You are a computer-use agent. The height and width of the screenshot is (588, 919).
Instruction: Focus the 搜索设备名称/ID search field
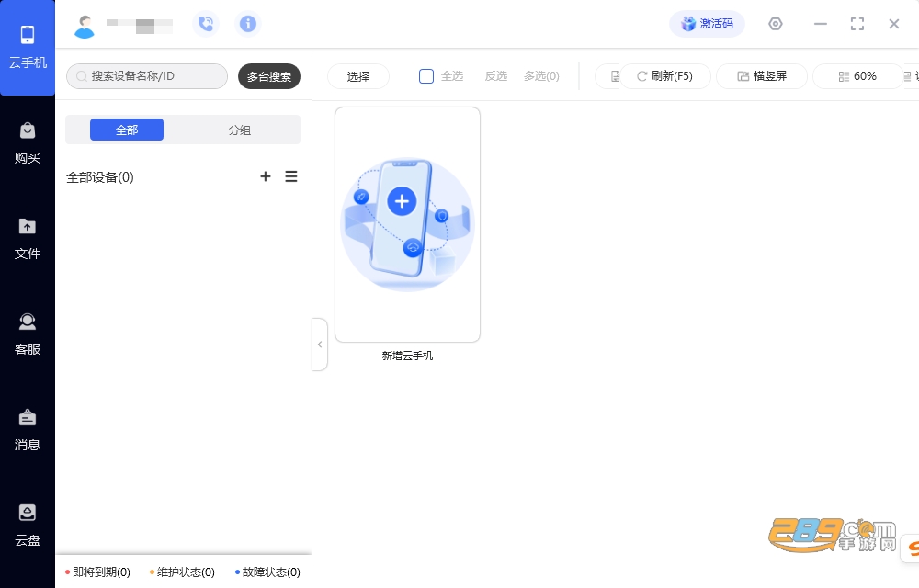(x=147, y=76)
